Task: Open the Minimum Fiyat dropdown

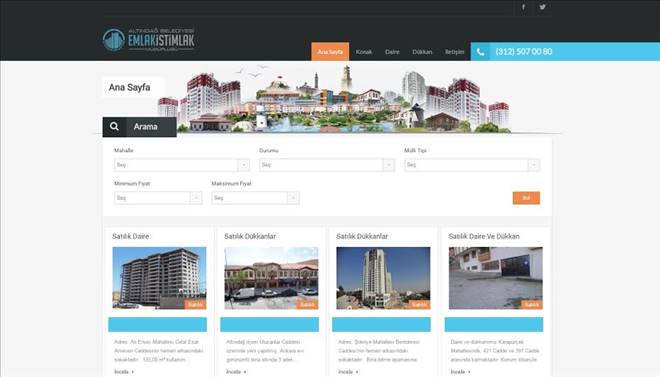Action: 158,198
